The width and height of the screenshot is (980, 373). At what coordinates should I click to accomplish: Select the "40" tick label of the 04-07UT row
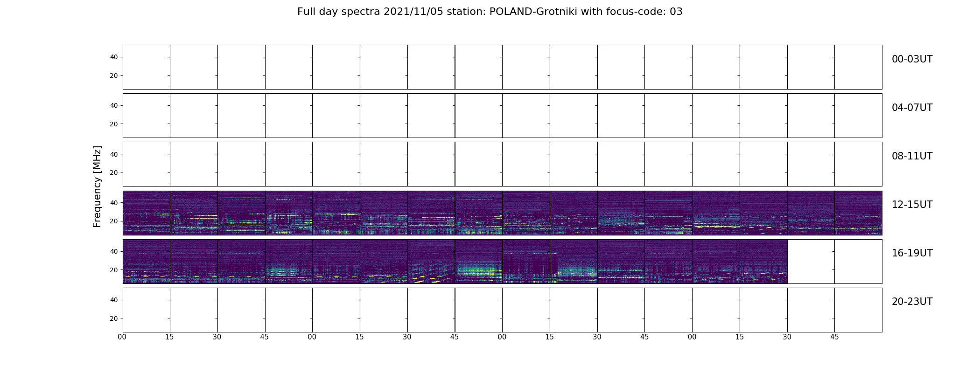point(113,105)
